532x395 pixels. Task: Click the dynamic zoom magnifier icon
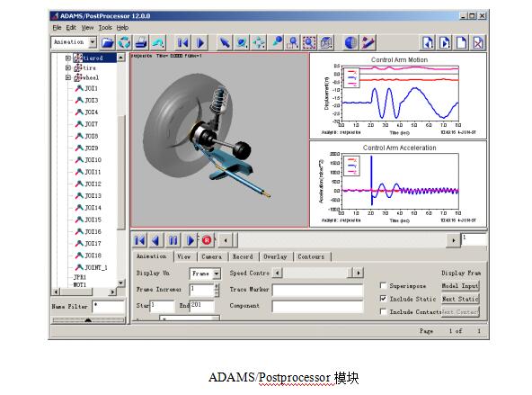tap(292, 43)
